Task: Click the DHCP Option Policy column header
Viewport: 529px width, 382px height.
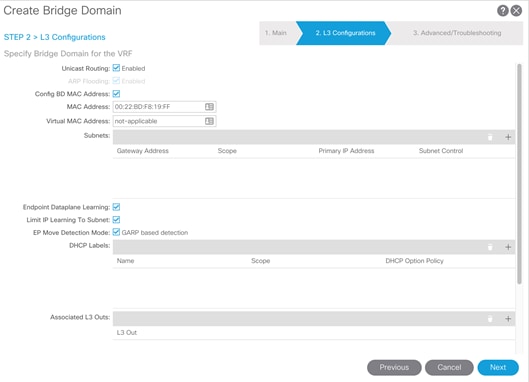Action: (x=414, y=261)
